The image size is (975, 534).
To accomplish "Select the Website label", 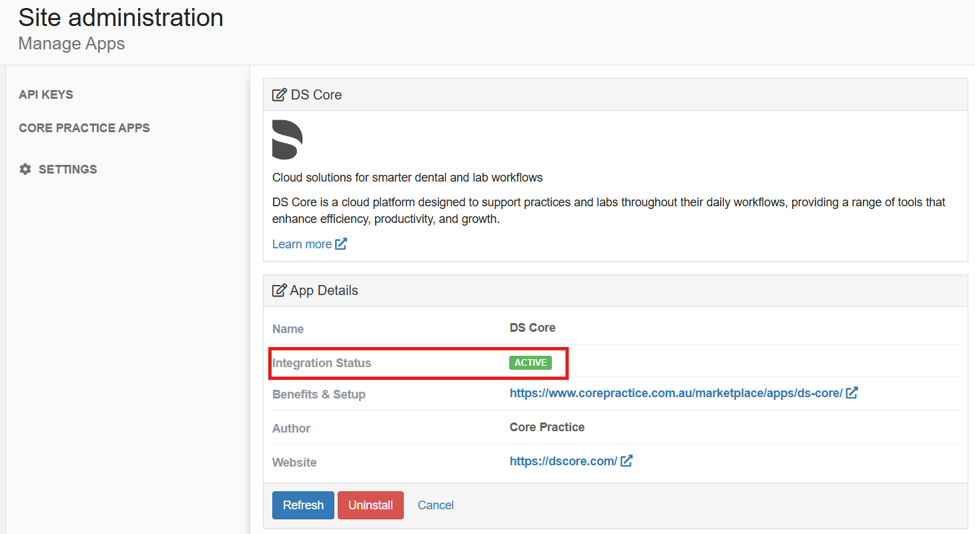I will coord(294,463).
